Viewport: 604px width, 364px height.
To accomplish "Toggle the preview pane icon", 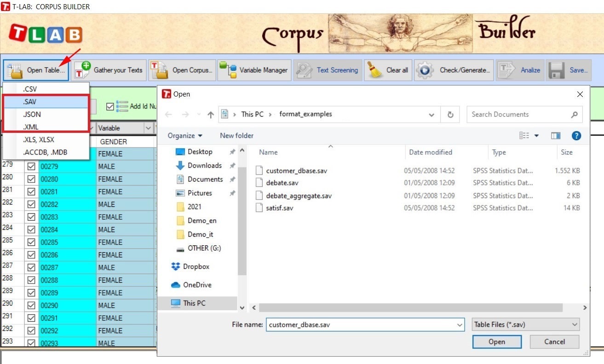I will pyautogui.click(x=556, y=136).
